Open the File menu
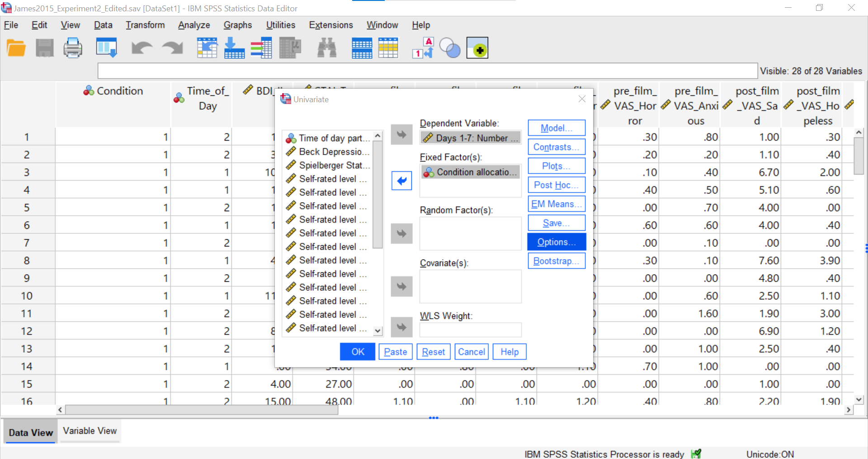Image resolution: width=868 pixels, height=459 pixels. click(11, 25)
